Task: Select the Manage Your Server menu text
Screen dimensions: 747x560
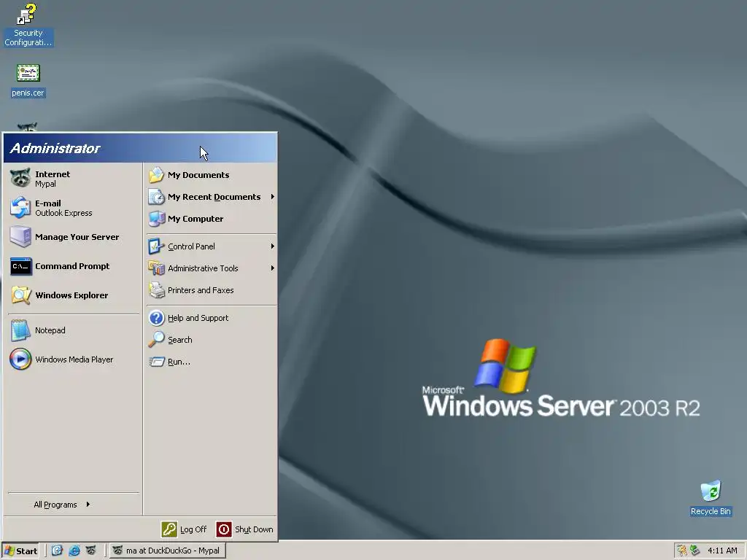Action: [77, 237]
